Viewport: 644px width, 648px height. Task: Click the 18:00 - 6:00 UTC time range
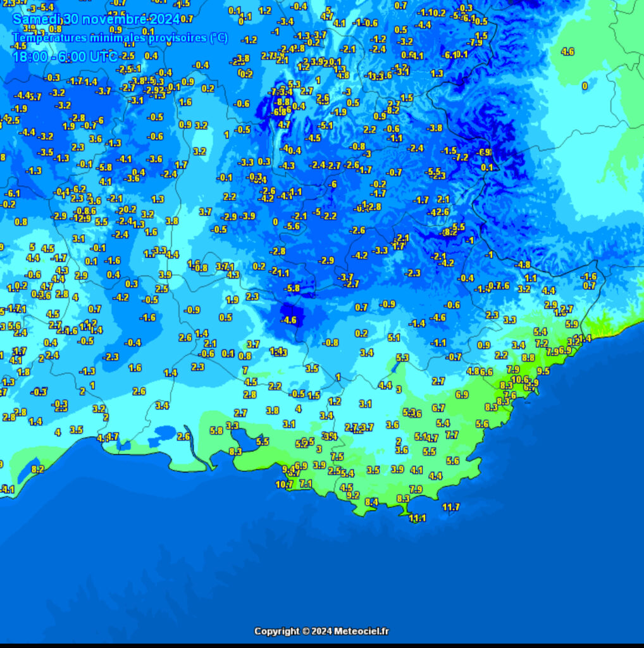(x=65, y=57)
